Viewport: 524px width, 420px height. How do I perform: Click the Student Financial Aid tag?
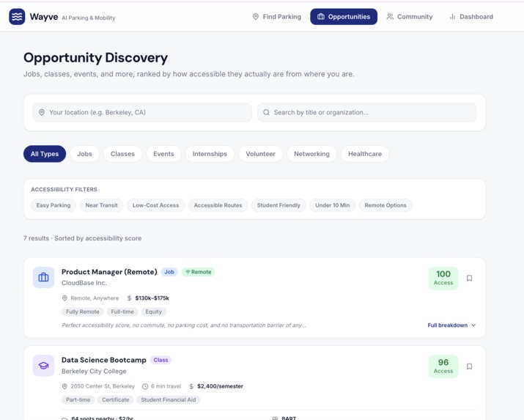tap(169, 399)
